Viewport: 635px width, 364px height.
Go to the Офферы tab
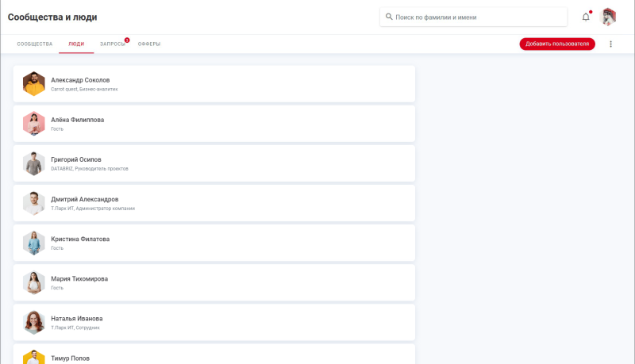pos(149,44)
